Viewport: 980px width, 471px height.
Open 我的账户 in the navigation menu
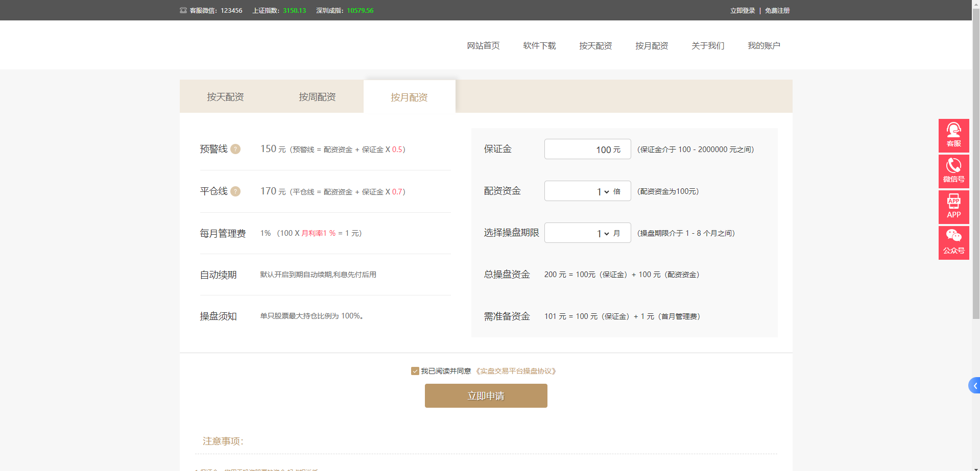763,46
